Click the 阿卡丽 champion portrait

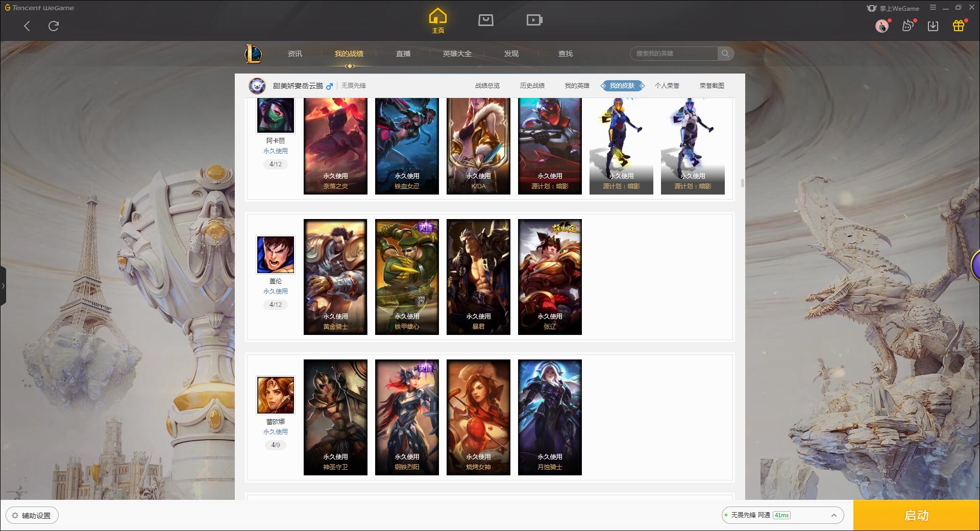pyautogui.click(x=276, y=115)
